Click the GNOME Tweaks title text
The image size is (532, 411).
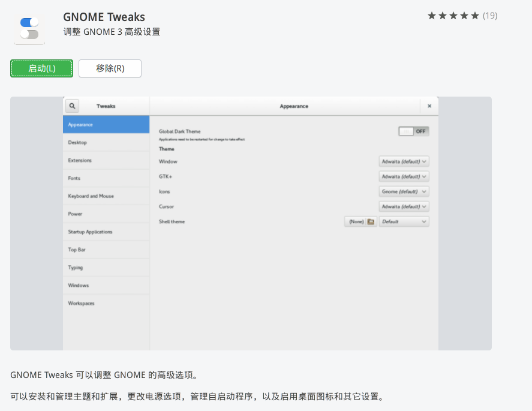104,17
